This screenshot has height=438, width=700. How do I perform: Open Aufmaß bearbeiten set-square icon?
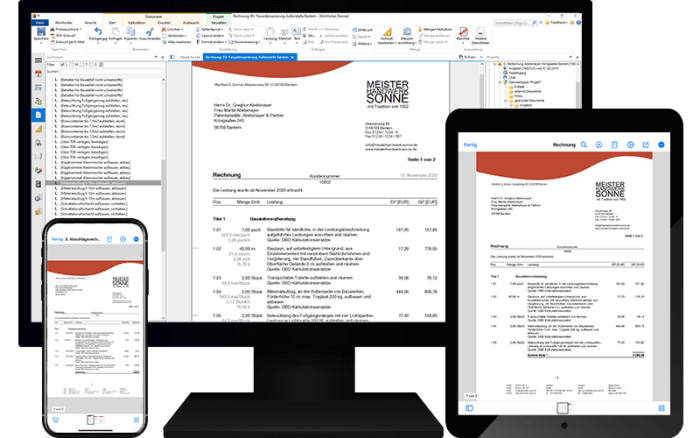387,32
